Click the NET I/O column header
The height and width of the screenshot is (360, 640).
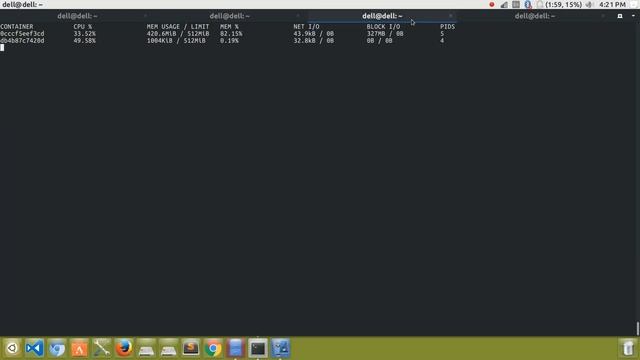pyautogui.click(x=307, y=27)
